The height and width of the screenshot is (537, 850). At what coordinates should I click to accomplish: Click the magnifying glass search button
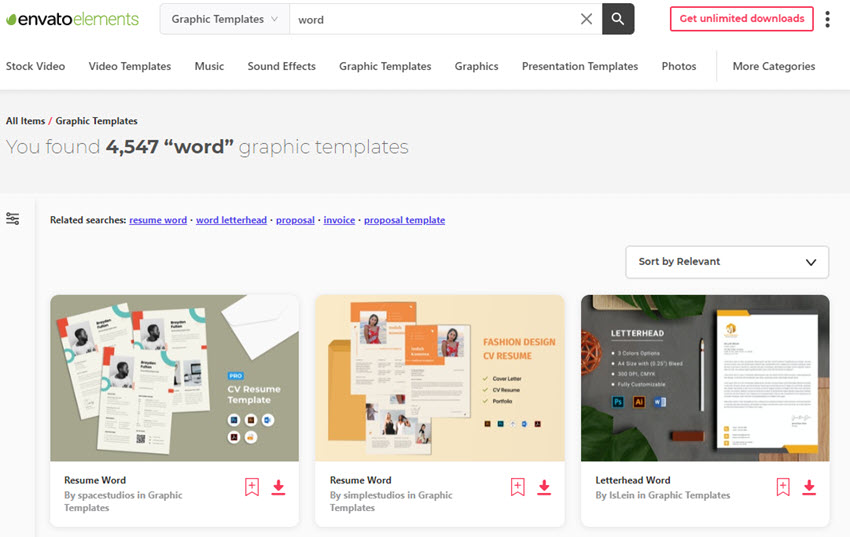[x=618, y=19]
